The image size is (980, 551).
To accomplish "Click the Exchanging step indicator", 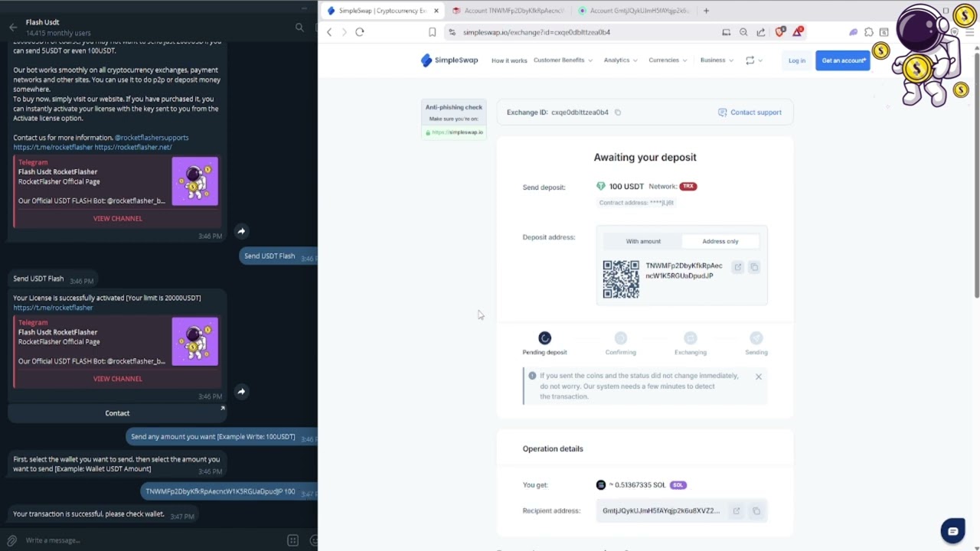I will click(691, 344).
